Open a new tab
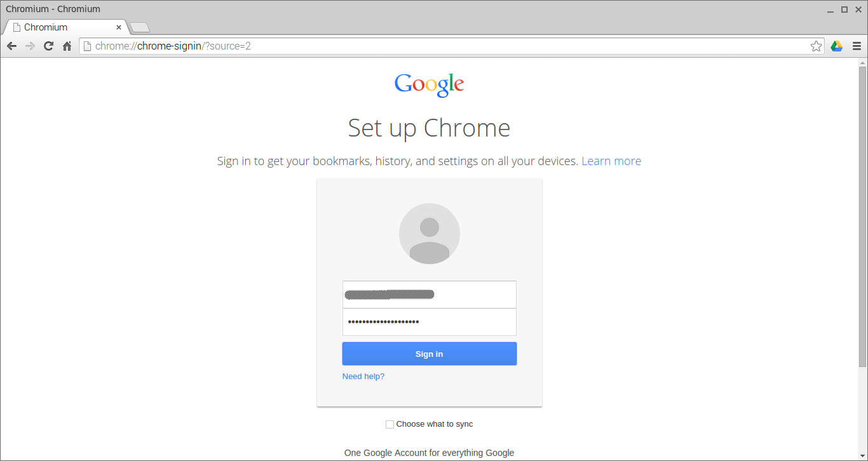868x461 pixels. 140,27
